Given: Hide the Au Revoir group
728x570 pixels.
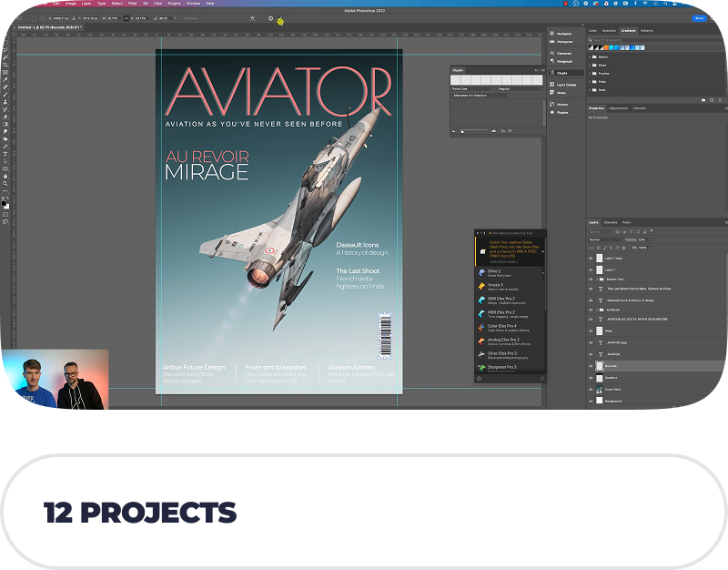Looking at the screenshot, I should (591, 310).
